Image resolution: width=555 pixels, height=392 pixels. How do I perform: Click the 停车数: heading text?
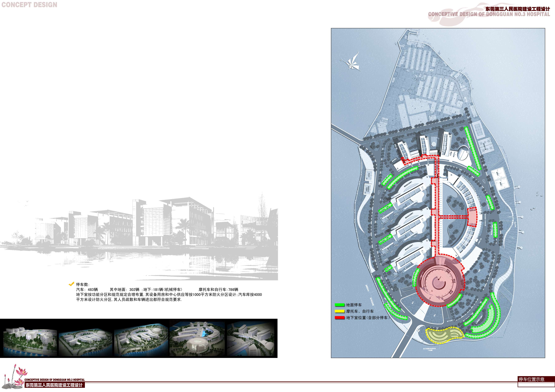click(x=83, y=285)
